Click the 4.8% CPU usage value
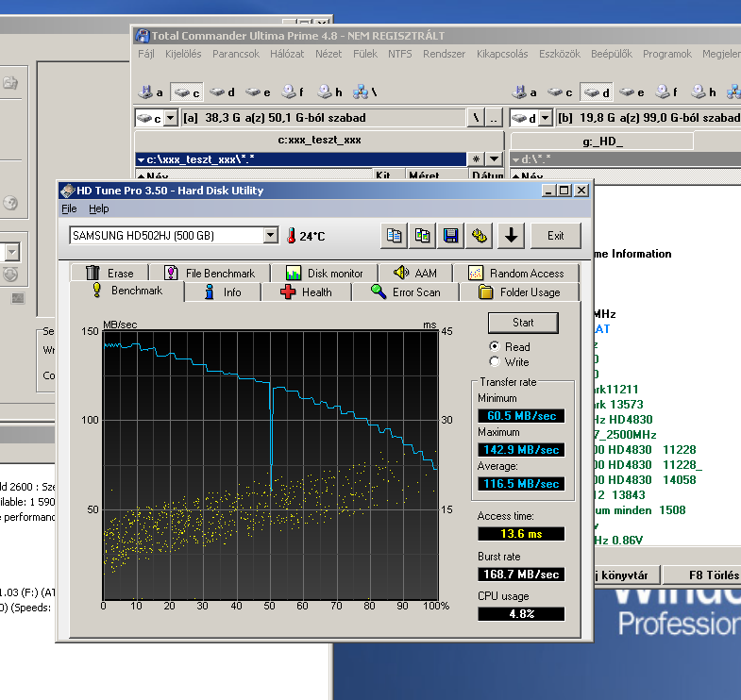 521,614
